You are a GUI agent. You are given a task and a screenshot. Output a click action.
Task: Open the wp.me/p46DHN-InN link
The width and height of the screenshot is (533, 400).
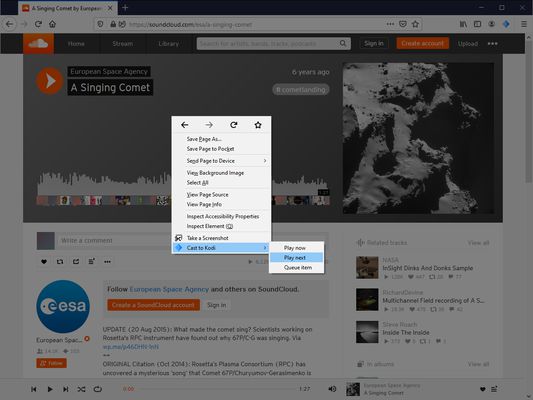point(131,347)
